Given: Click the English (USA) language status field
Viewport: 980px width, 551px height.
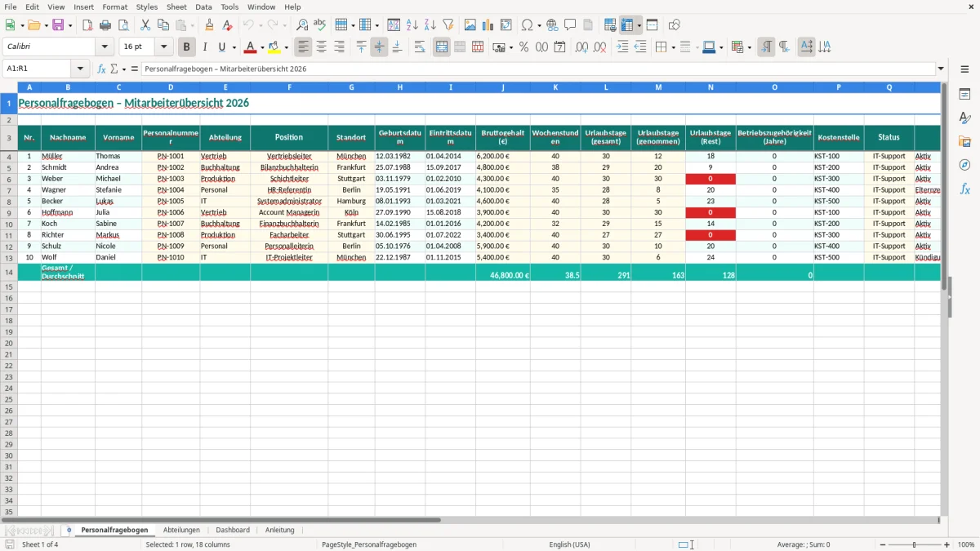Looking at the screenshot, I should coord(569,544).
